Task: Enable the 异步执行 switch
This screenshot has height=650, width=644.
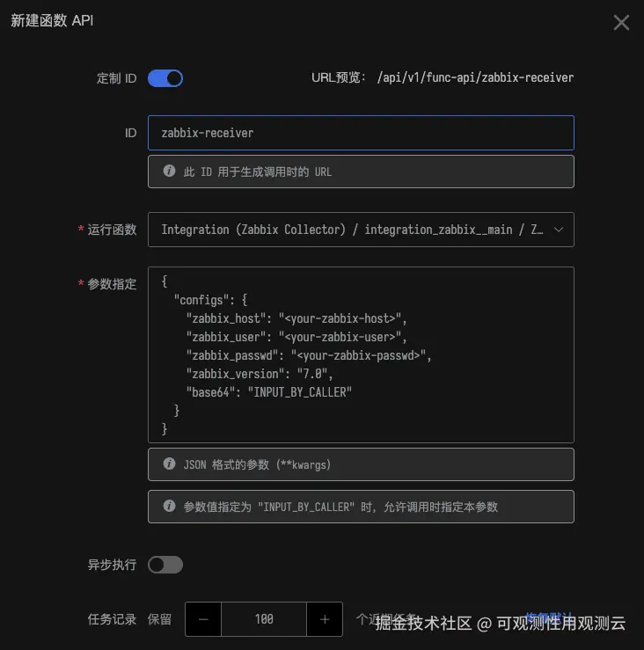Action: point(165,565)
